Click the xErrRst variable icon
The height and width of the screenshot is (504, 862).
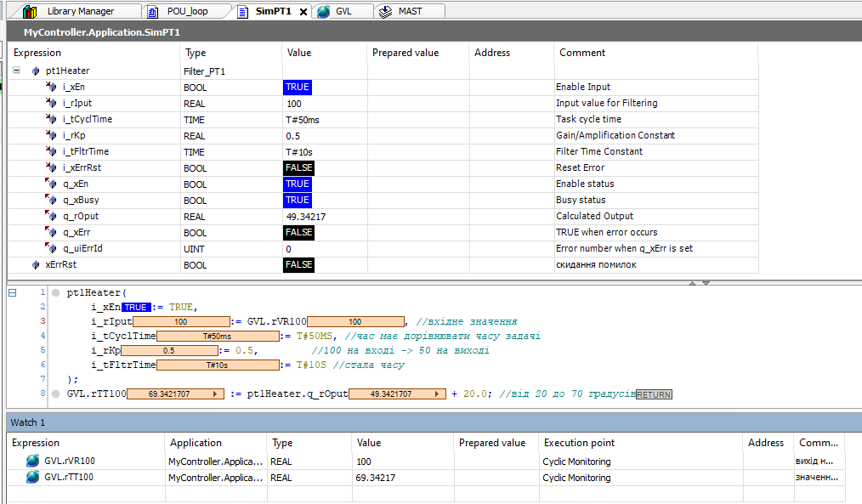(36, 264)
